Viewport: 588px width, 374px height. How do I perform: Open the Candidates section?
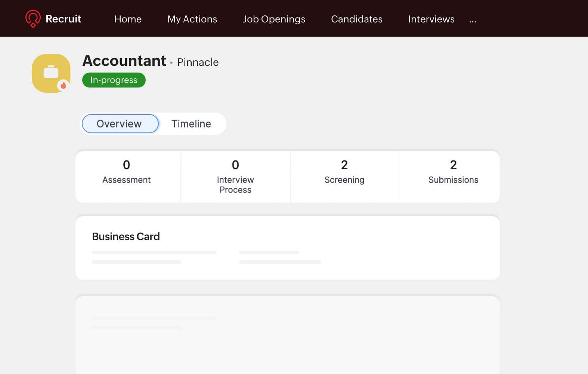pyautogui.click(x=356, y=19)
